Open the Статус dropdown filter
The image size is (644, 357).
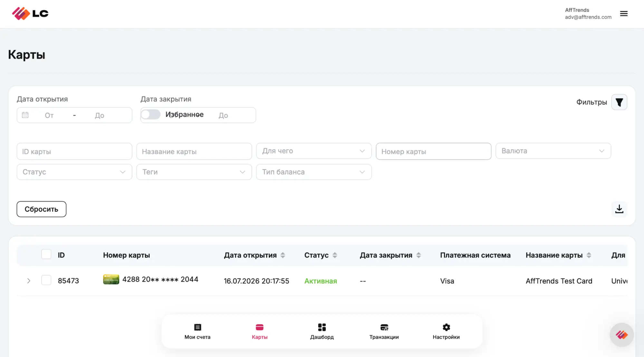pyautogui.click(x=74, y=172)
